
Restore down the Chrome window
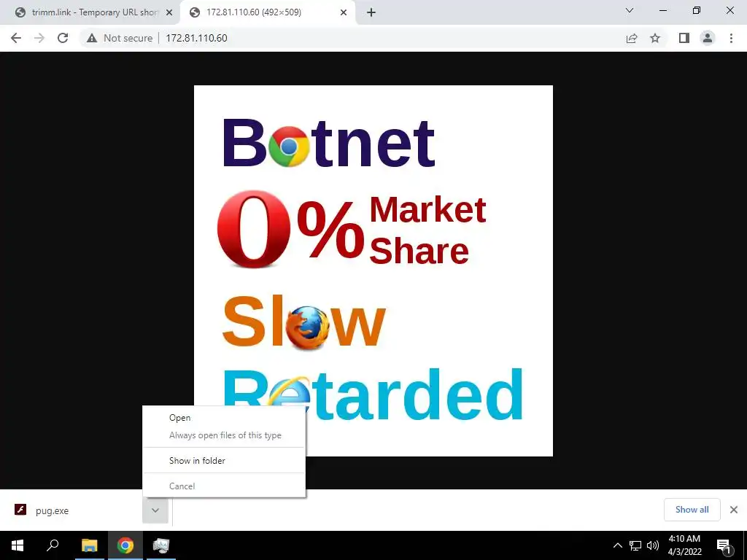[x=697, y=10]
